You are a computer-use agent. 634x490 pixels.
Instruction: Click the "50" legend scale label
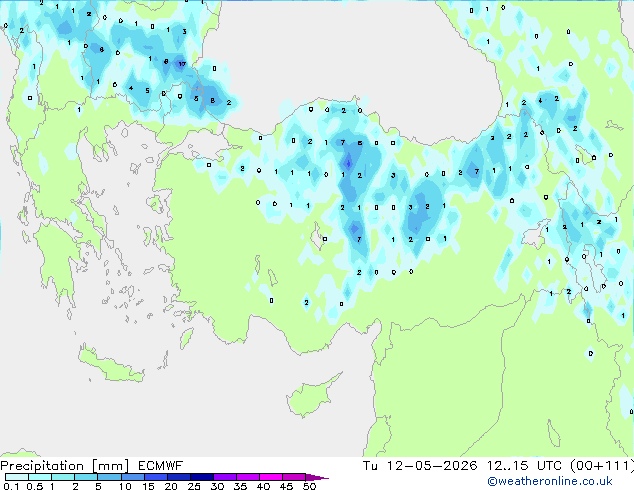pos(309,486)
